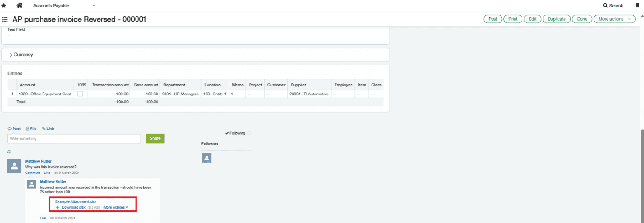Open the Accounts Payable module dropdown

64,6
